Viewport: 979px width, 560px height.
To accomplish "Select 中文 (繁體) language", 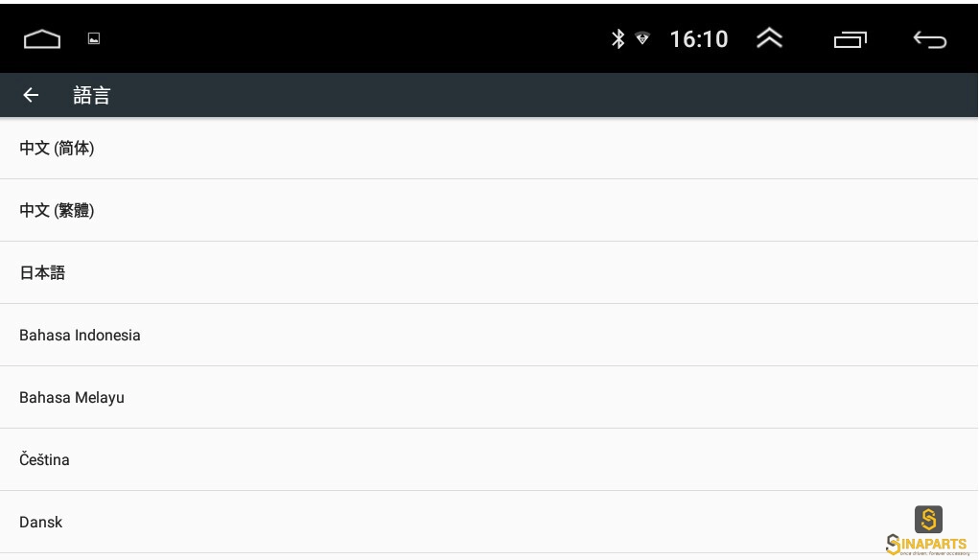I will point(489,210).
